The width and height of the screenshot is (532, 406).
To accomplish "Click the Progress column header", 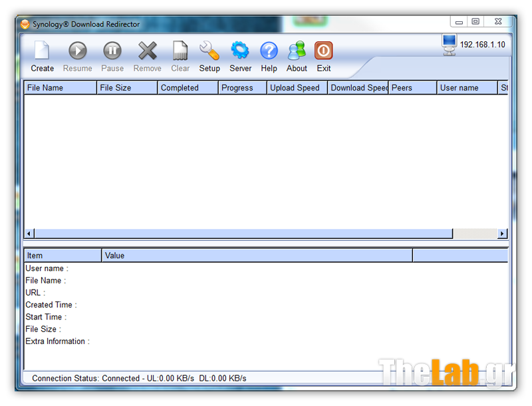I will pyautogui.click(x=241, y=87).
